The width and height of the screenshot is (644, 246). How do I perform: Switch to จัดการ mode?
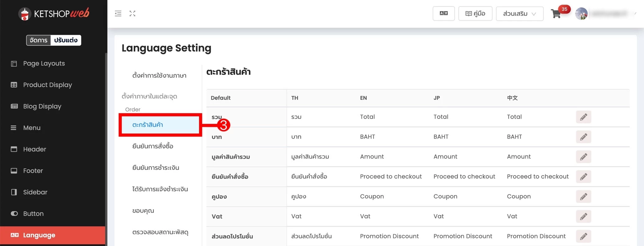(39, 40)
